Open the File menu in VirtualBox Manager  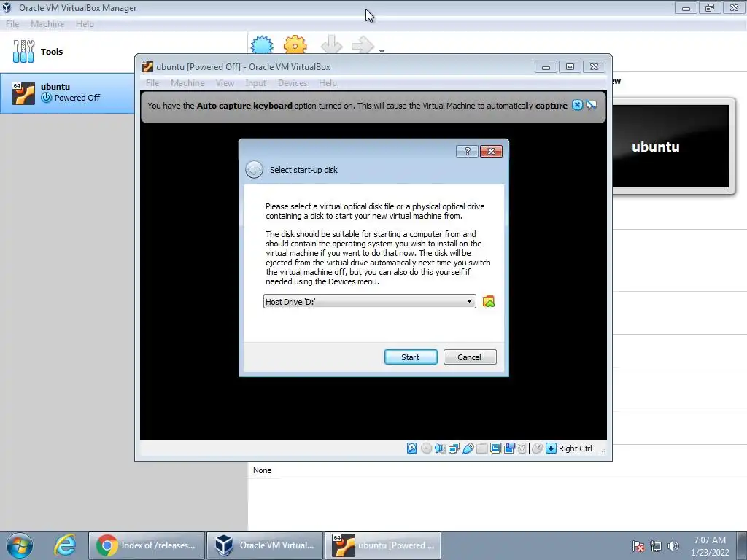[12, 24]
